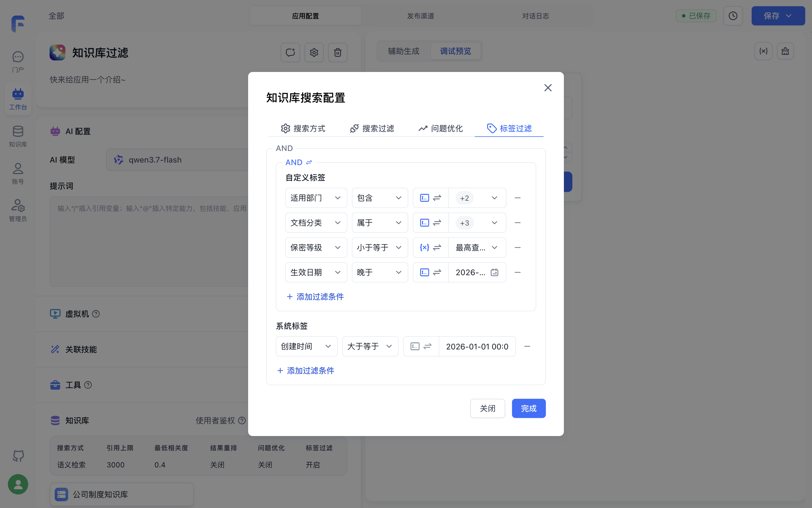Open the GitHub icon in sidebar
812x508 pixels.
pos(18,456)
